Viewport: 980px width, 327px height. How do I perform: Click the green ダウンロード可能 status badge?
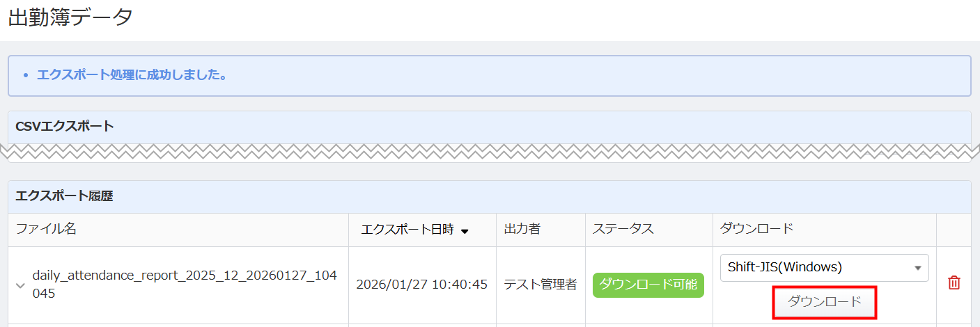[x=648, y=285]
